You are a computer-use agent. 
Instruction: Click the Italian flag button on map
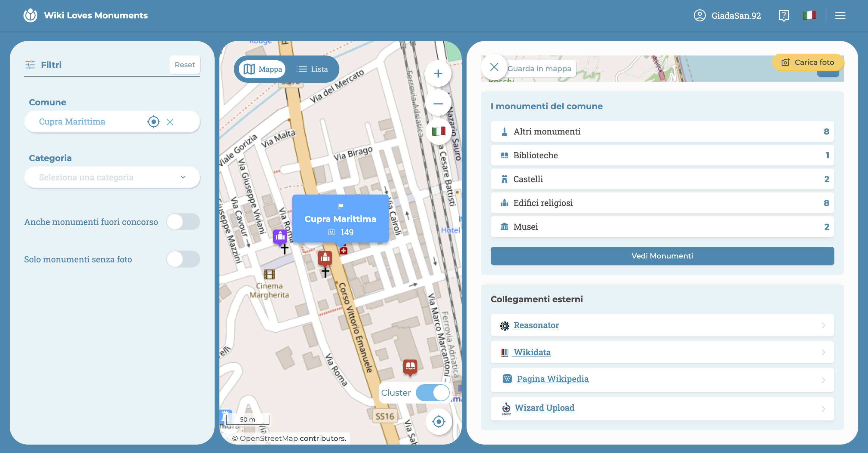tap(439, 131)
